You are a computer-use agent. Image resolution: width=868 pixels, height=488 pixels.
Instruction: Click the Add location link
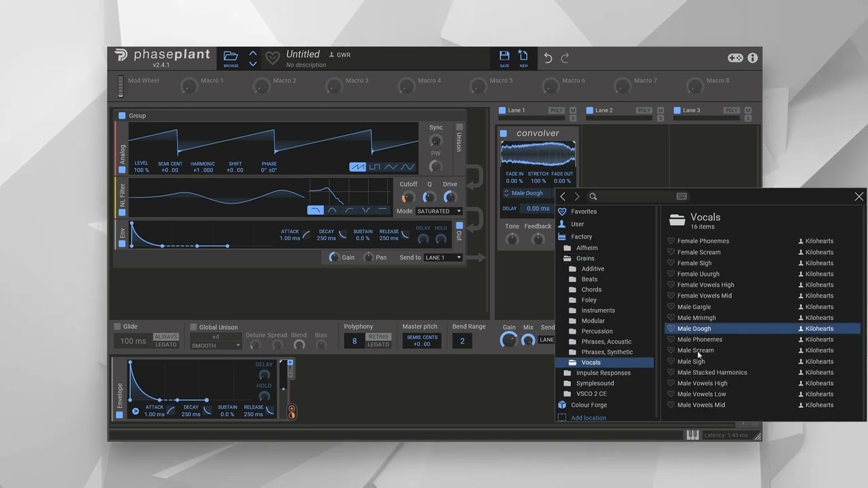pos(589,418)
